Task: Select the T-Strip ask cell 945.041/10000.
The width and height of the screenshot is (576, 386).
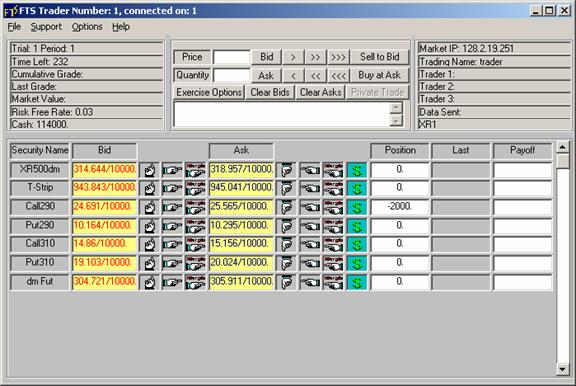Action: click(x=241, y=189)
